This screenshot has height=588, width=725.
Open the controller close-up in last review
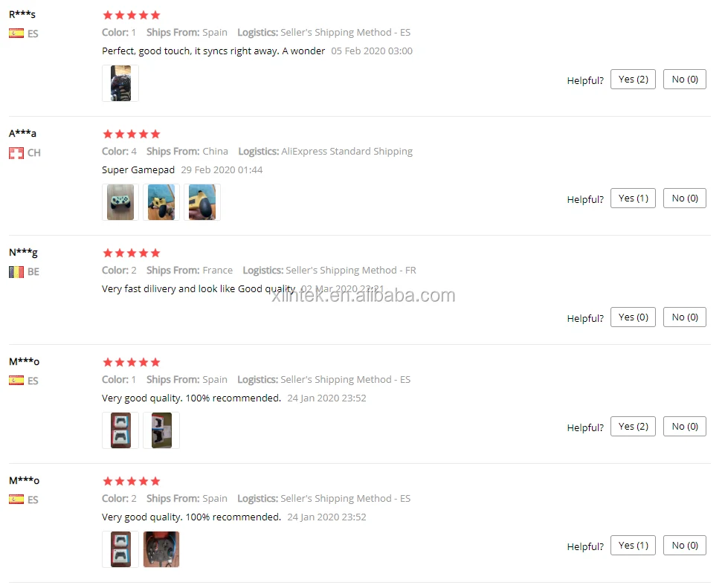161,549
